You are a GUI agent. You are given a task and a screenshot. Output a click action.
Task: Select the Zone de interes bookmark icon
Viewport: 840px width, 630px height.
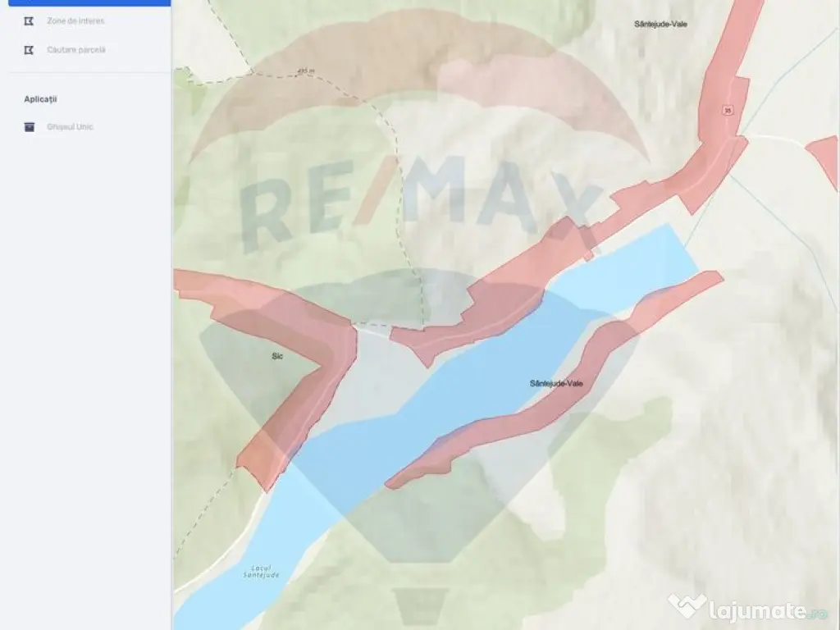pyautogui.click(x=30, y=21)
